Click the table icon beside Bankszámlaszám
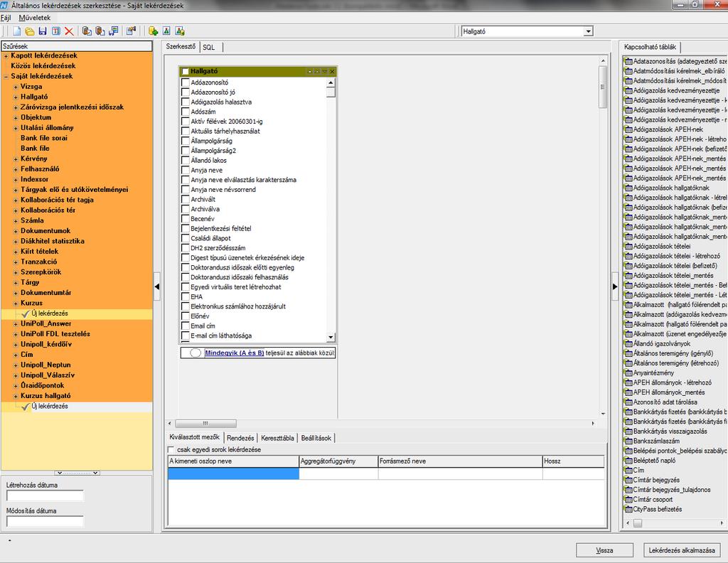The image size is (728, 563). [628, 441]
